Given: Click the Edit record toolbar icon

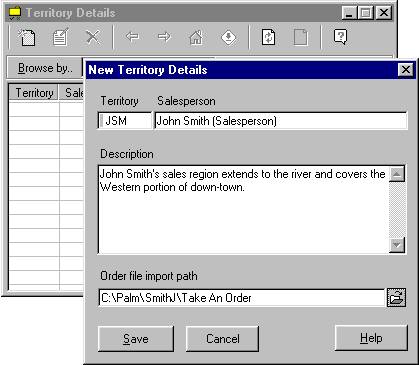Looking at the screenshot, I should 60,37.
